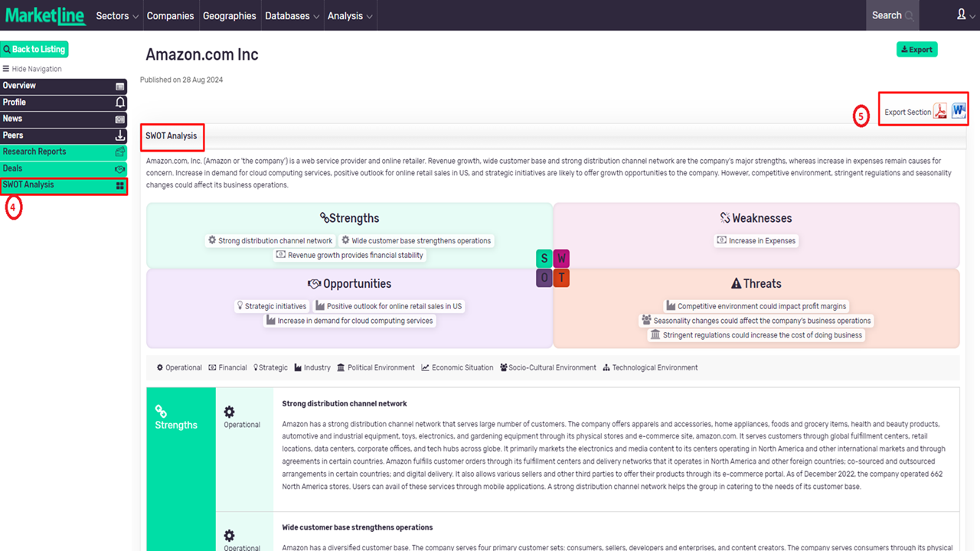Image resolution: width=980 pixels, height=551 pixels.
Task: Open the News sidebar section
Action: click(x=64, y=119)
